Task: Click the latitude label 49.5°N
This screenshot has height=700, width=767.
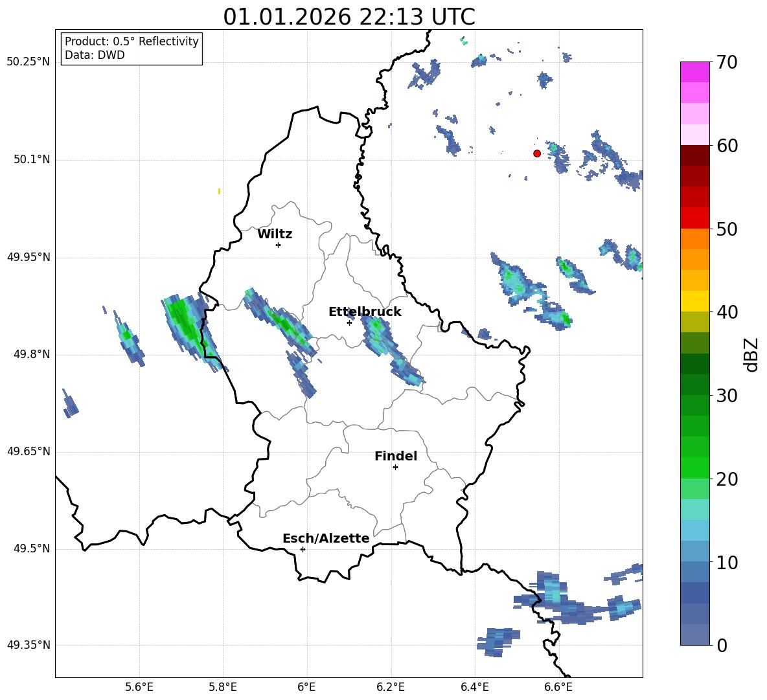Action: pyautogui.click(x=32, y=548)
